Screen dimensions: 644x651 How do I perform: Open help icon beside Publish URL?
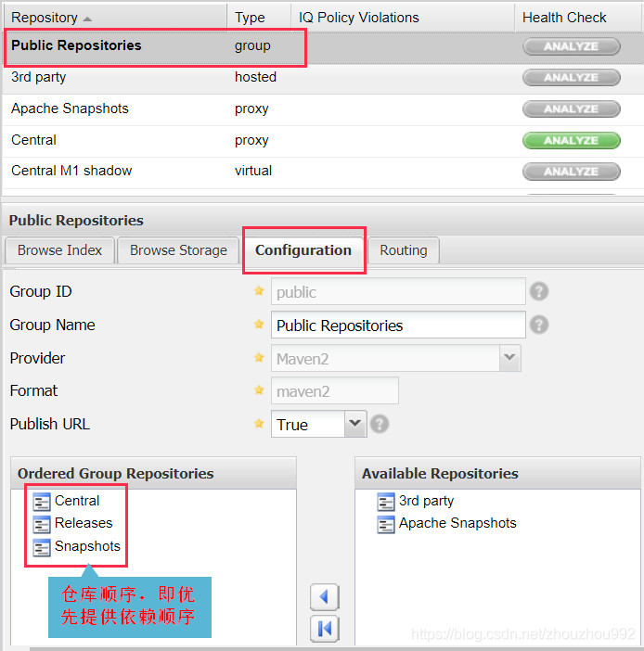pyautogui.click(x=380, y=425)
